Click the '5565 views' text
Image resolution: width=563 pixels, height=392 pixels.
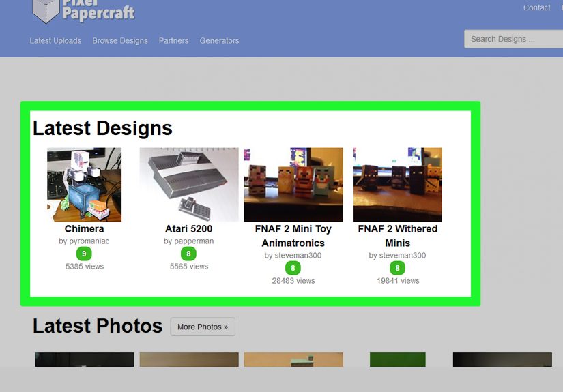click(x=189, y=267)
